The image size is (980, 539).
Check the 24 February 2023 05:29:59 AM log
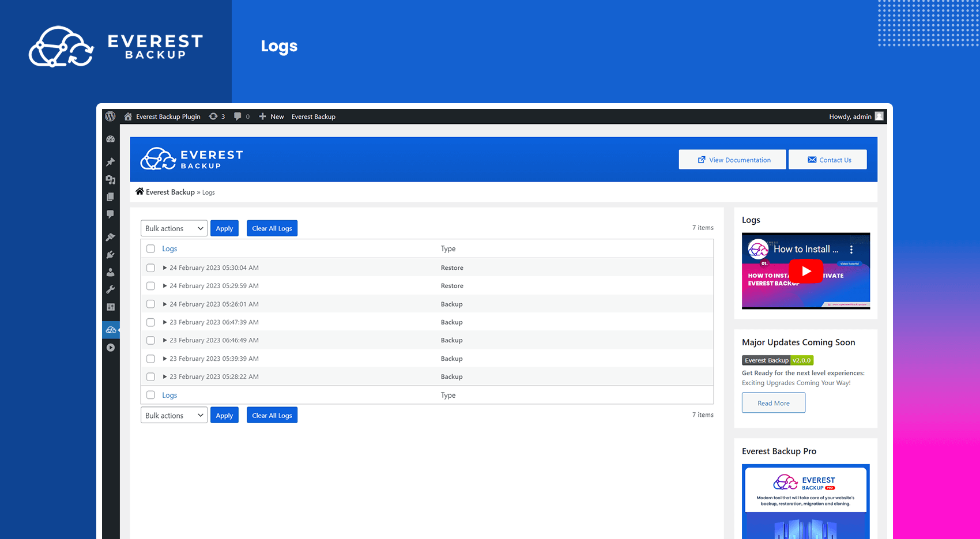[150, 286]
